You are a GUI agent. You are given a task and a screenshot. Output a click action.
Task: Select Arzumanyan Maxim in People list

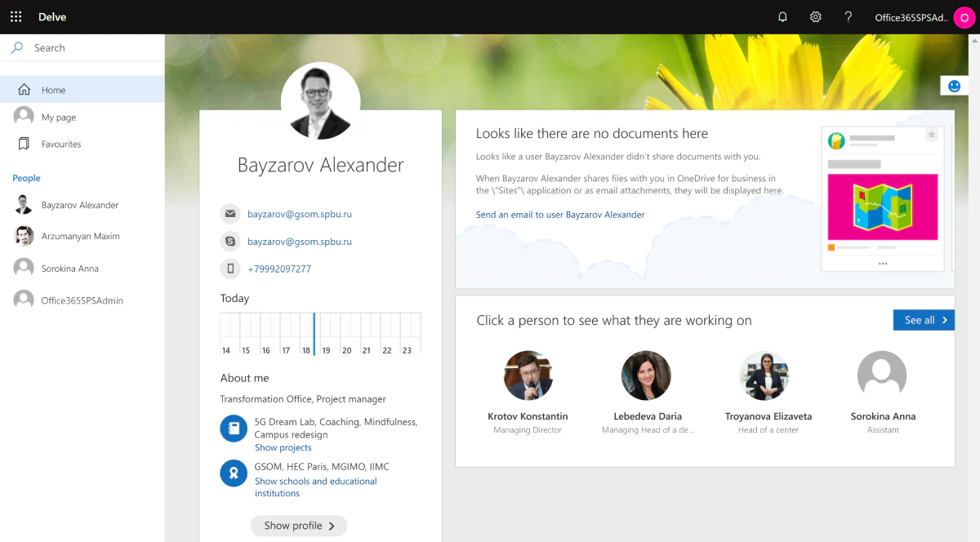click(80, 237)
